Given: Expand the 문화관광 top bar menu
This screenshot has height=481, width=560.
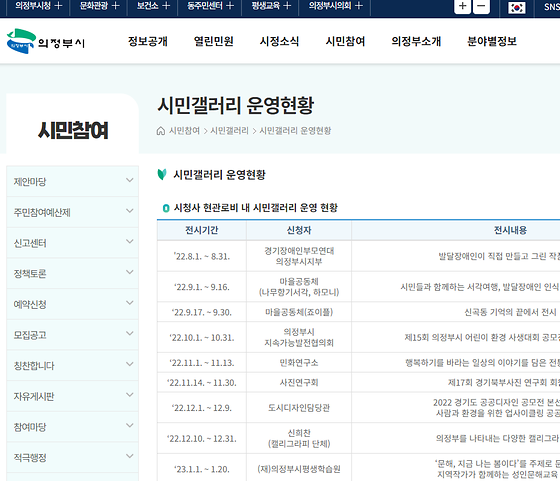Looking at the screenshot, I should (99, 6).
